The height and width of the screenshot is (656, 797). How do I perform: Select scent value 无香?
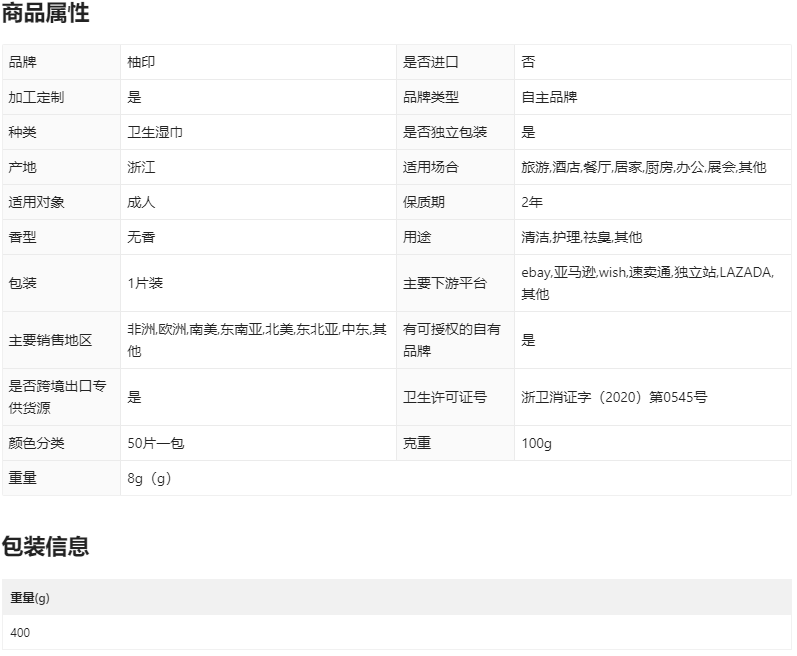tap(141, 237)
